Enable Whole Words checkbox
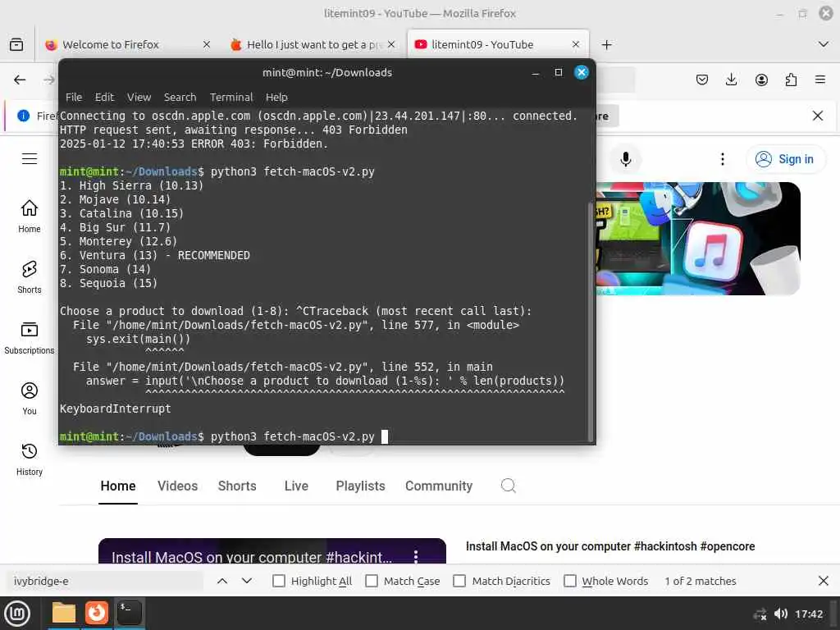840x630 pixels. [570, 581]
